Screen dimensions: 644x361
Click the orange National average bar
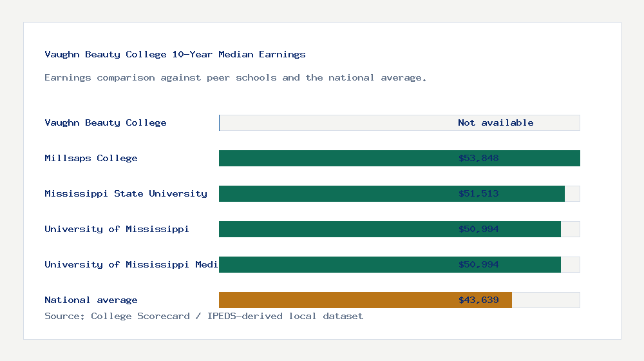366,300
